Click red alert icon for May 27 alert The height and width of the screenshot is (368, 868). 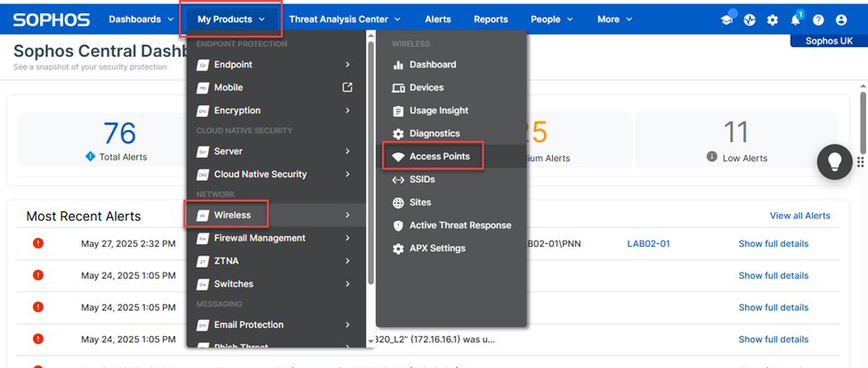tap(38, 243)
